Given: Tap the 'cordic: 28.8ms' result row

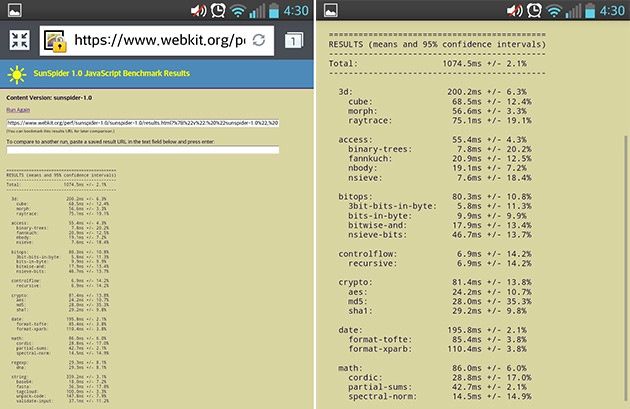Looking at the screenshot, I should [x=440, y=378].
